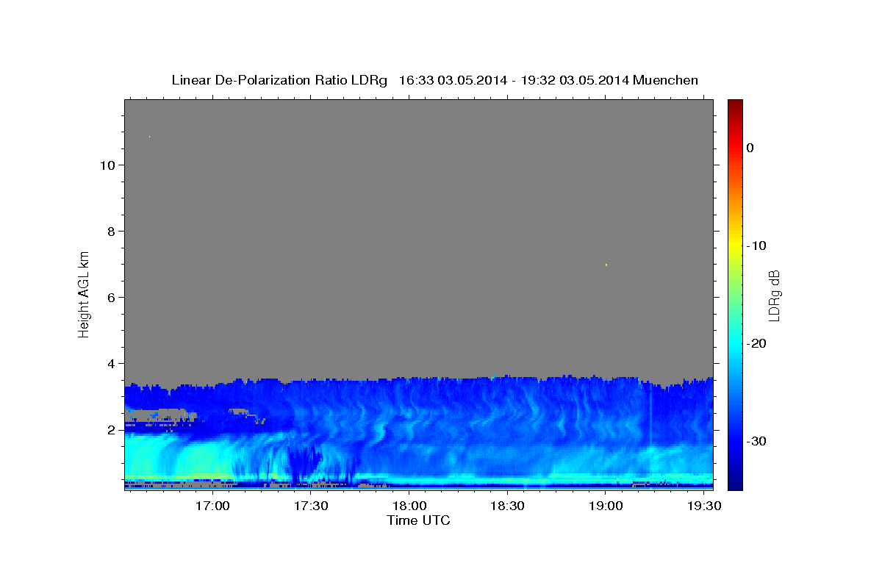Image resolution: width=882 pixels, height=588 pixels.
Task: Select the '17:00' time axis label
Action: tap(213, 506)
